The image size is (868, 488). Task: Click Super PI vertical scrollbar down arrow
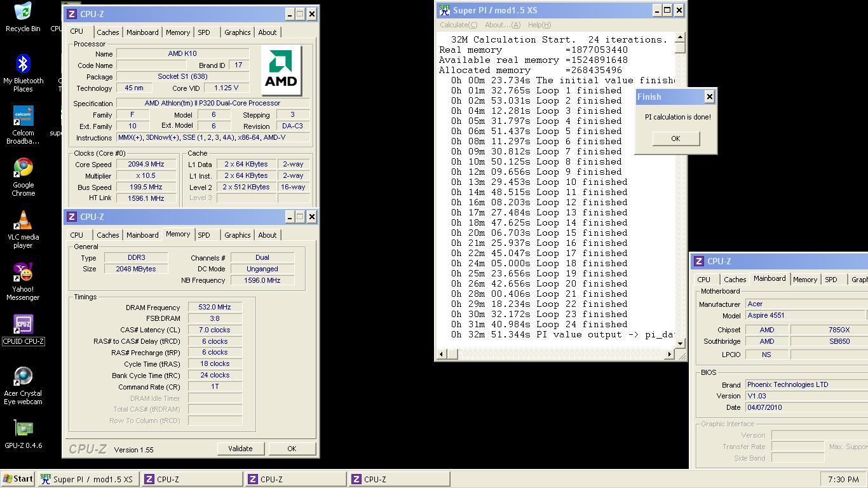[680, 343]
